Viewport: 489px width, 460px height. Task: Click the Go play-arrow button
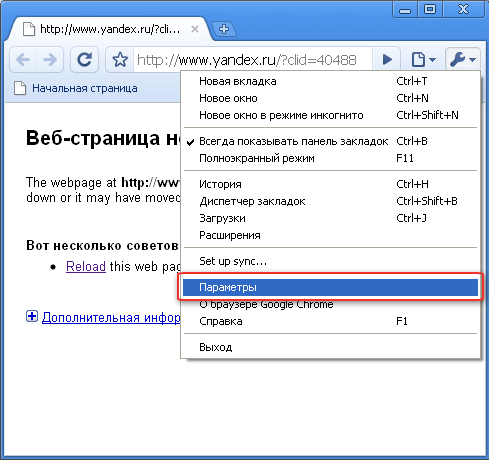coord(387,60)
